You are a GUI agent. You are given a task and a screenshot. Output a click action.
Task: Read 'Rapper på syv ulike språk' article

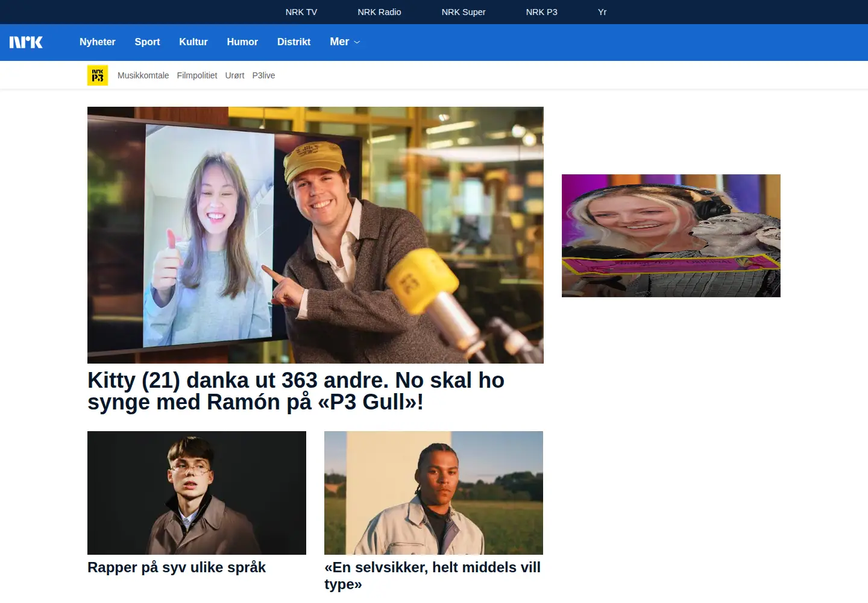pos(177,567)
